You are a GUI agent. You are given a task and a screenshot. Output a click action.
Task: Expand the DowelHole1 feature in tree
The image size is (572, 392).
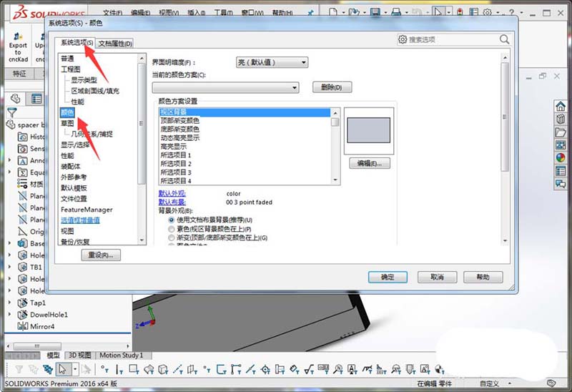coord(10,314)
